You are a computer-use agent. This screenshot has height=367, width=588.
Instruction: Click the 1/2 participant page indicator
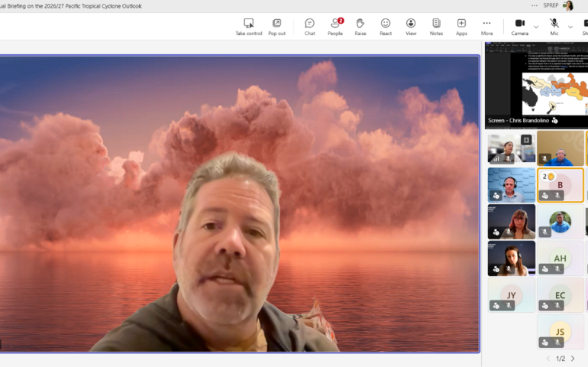(561, 359)
